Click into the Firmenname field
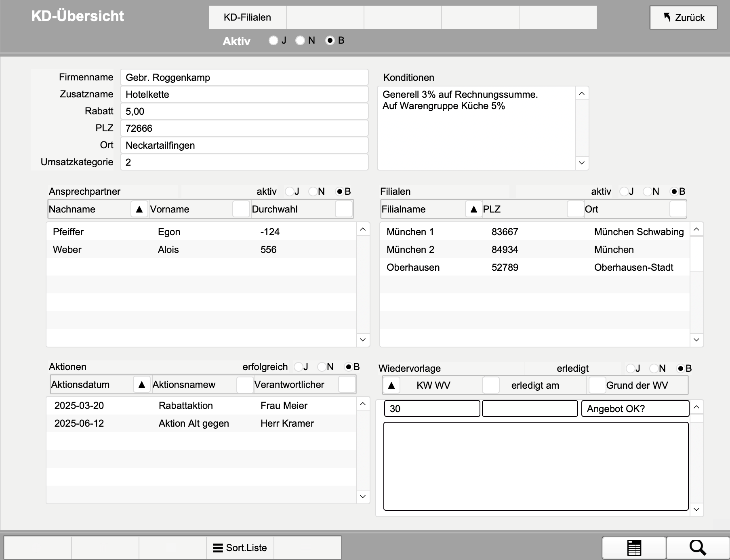The height and width of the screenshot is (560, 730). 244,78
